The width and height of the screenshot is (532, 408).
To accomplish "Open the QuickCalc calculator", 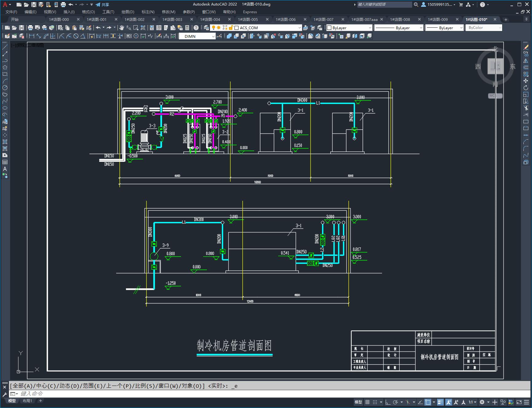I will pos(187,28).
